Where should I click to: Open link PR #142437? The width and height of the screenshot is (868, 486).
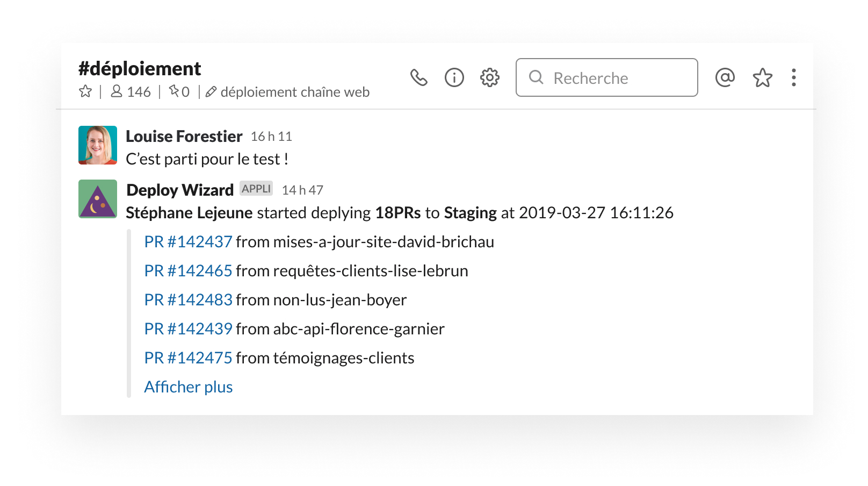click(188, 242)
